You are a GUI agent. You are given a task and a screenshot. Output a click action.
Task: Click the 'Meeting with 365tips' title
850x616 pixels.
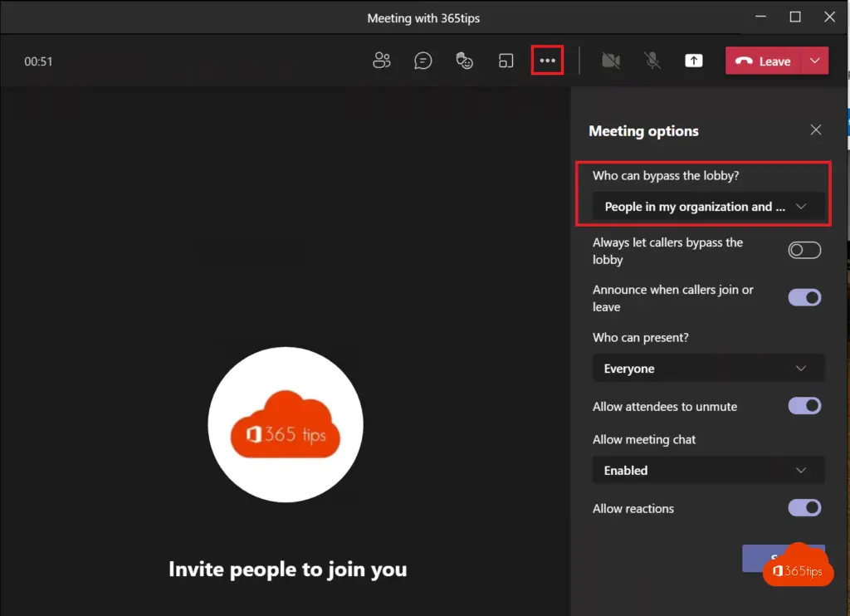pos(423,18)
